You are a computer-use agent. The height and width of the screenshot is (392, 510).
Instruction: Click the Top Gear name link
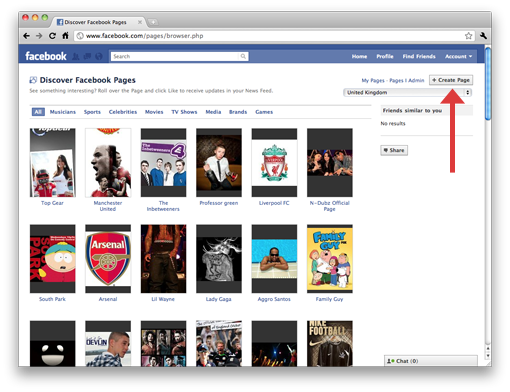pyautogui.click(x=52, y=203)
